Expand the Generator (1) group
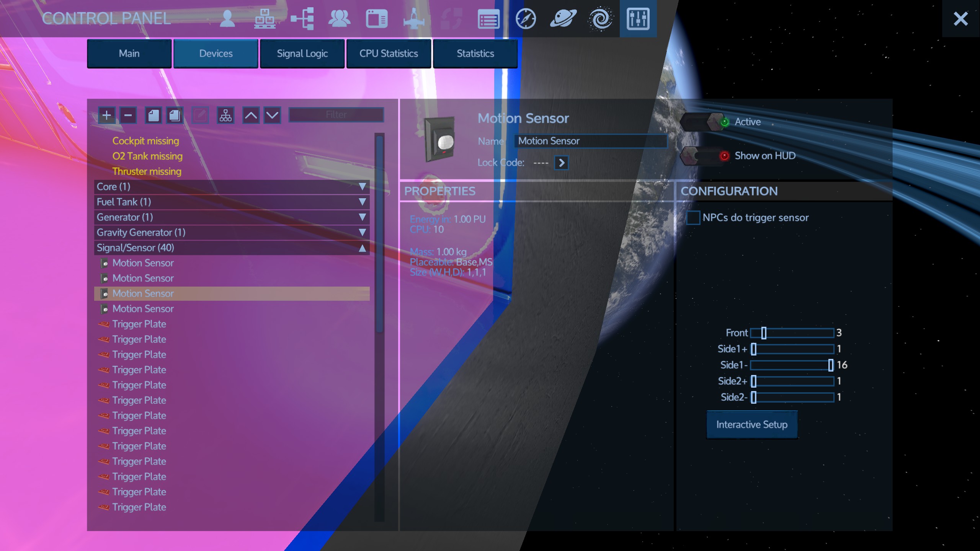The image size is (980, 551). [x=232, y=217]
